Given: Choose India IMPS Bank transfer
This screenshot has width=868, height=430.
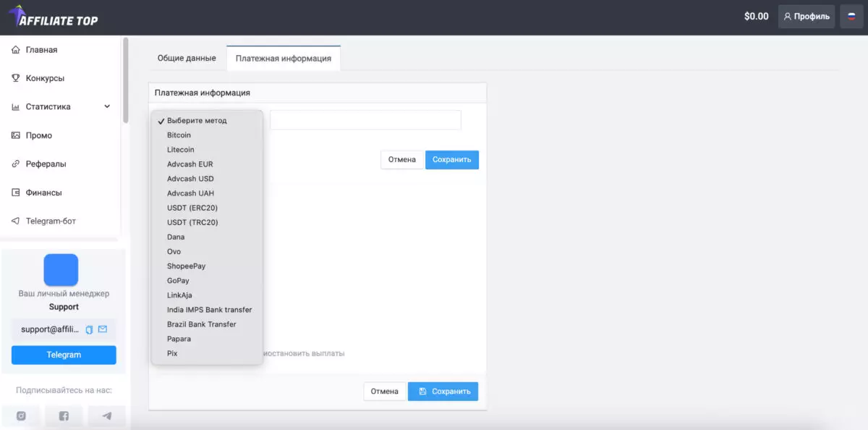Looking at the screenshot, I should pyautogui.click(x=206, y=310).
